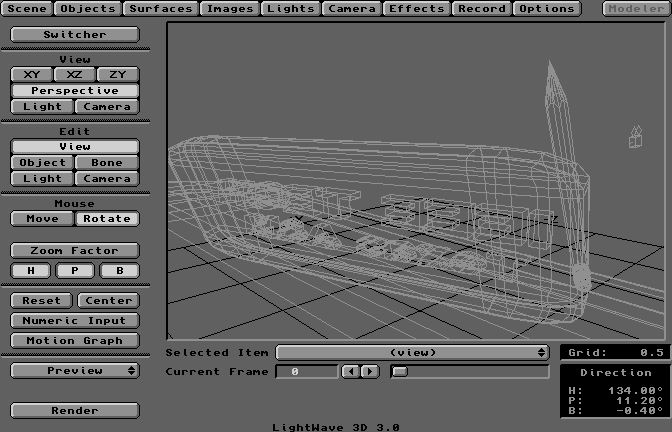Click the Reset button
The width and height of the screenshot is (672, 432).
tap(42, 301)
